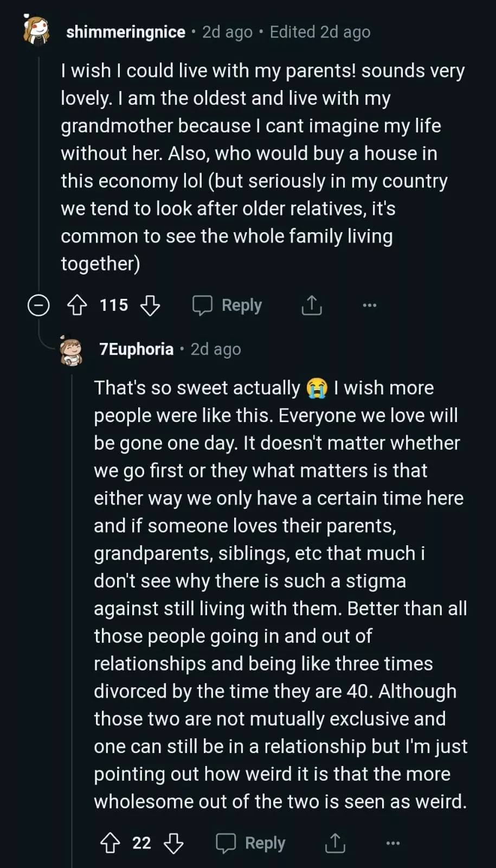
Task: Open shimmeringnice's user profile link
Action: tap(126, 32)
